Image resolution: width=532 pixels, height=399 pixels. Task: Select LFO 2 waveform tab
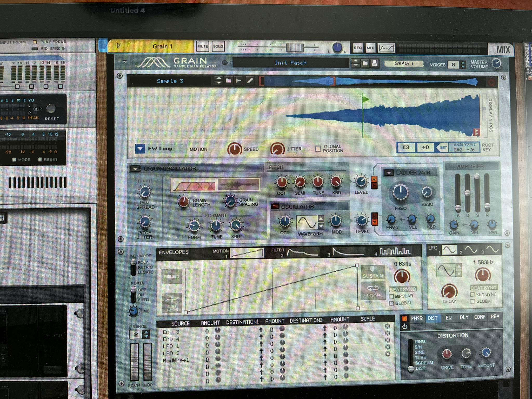coord(471,250)
